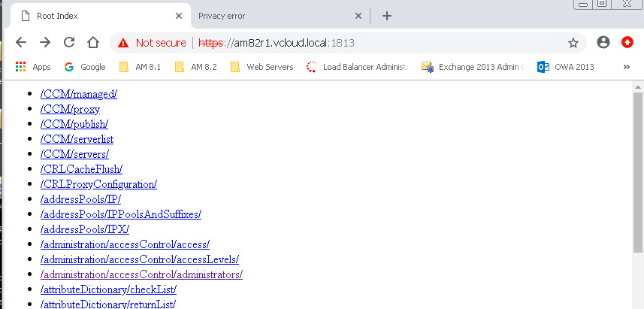Show more bookmarks with the chevron

click(x=626, y=67)
